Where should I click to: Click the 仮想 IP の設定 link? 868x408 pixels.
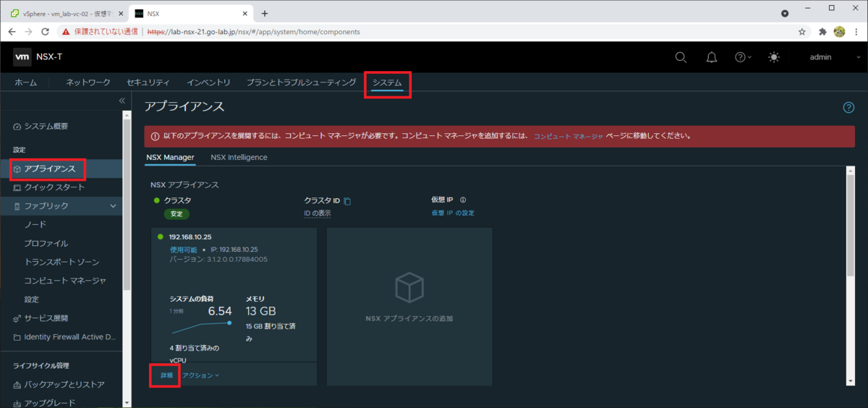[x=453, y=213]
